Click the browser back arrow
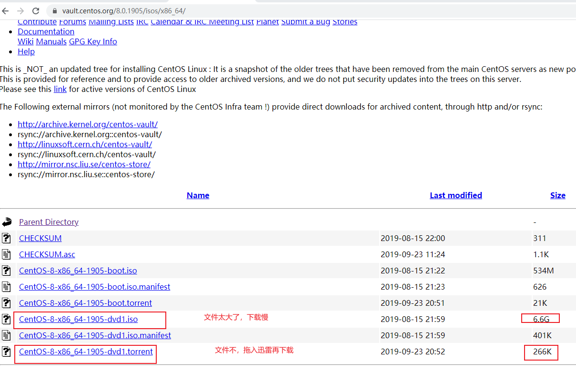The width and height of the screenshot is (576, 392). [5, 10]
